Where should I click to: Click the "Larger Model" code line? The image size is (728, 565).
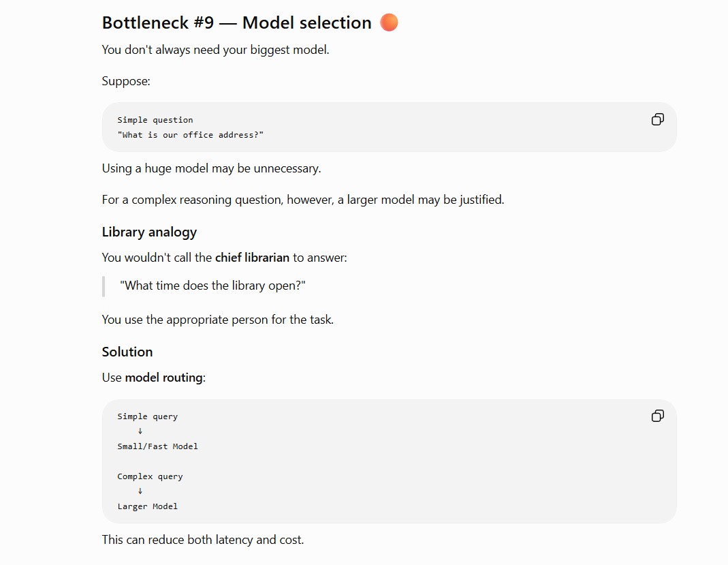[x=147, y=506]
